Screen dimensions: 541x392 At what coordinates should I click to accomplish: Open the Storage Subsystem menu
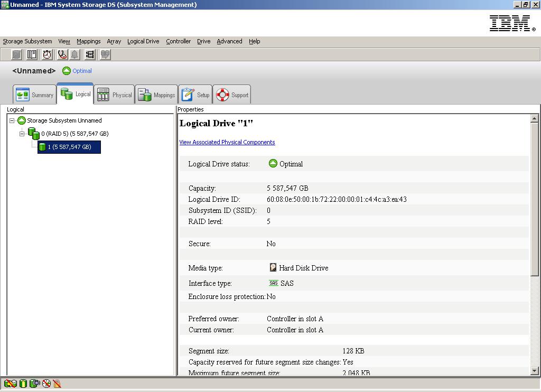(x=27, y=41)
